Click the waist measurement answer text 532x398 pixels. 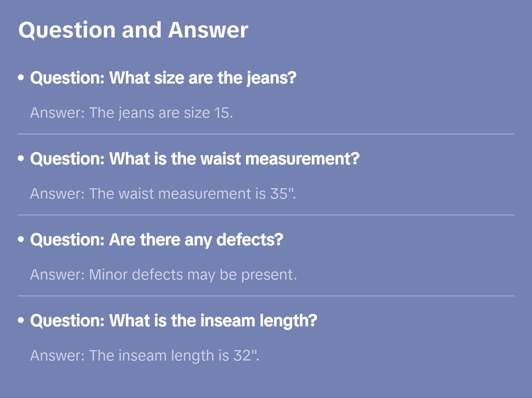tap(163, 194)
